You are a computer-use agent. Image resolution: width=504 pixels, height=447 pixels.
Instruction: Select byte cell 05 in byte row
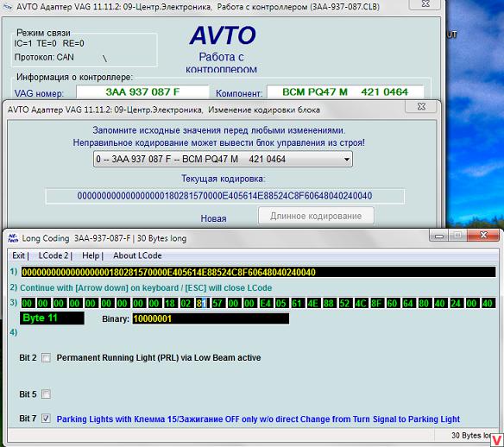pyautogui.click(x=281, y=303)
